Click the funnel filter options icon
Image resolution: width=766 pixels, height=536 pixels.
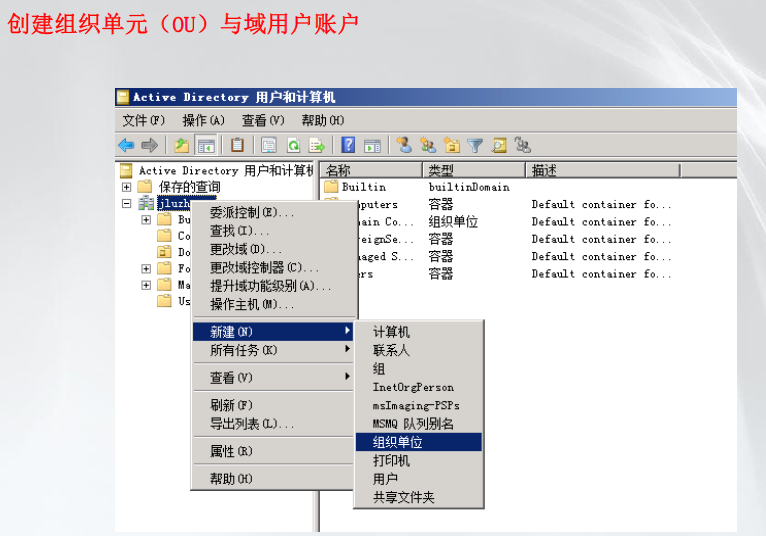[x=475, y=145]
